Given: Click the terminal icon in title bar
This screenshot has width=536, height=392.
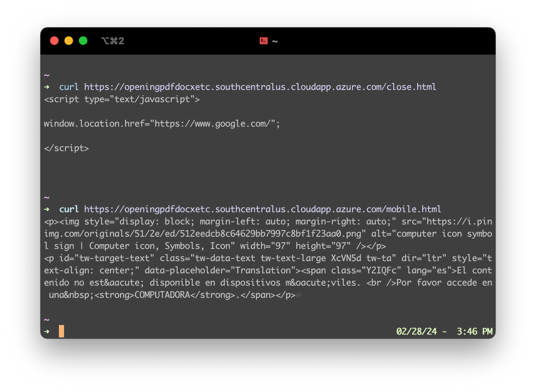Looking at the screenshot, I should click(264, 41).
